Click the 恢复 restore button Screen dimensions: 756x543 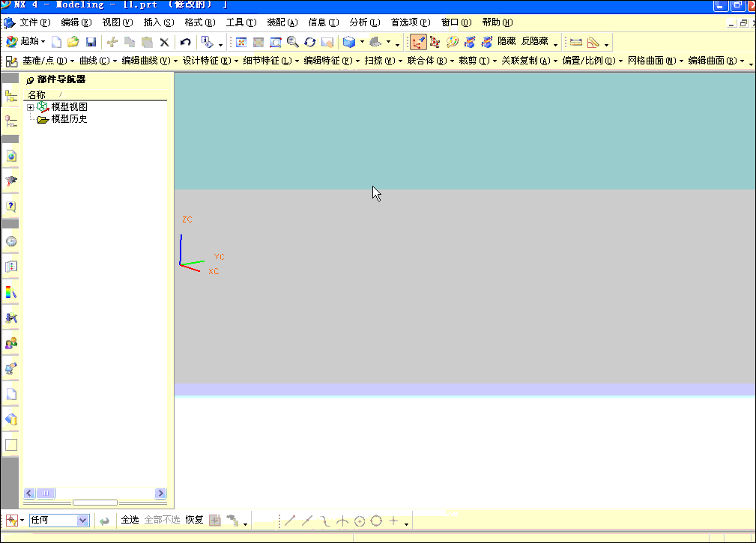coord(194,520)
